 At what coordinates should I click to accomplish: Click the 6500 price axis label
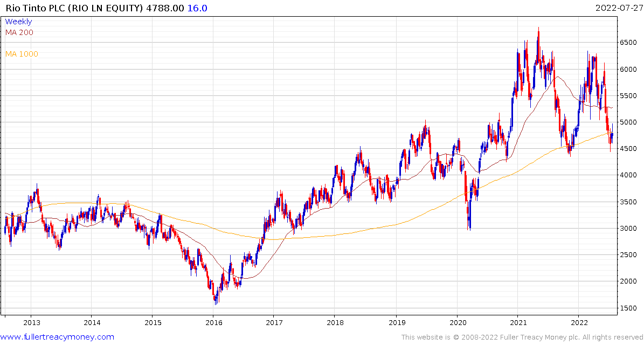tap(629, 42)
